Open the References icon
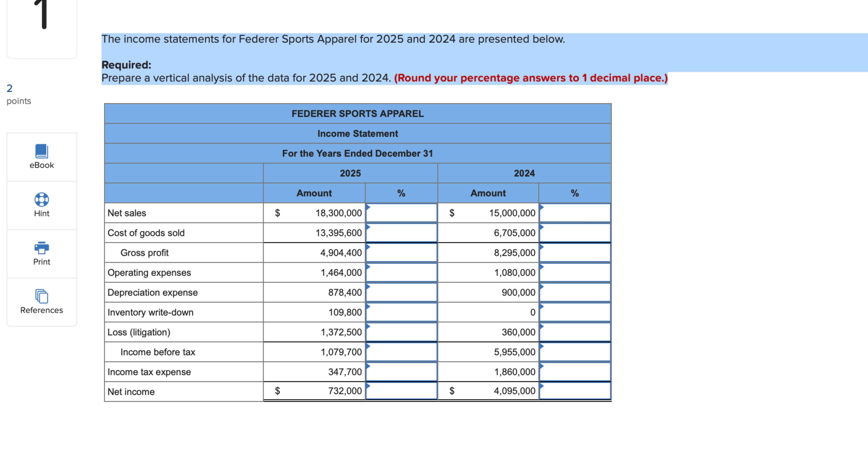The image size is (868, 454). point(41,296)
